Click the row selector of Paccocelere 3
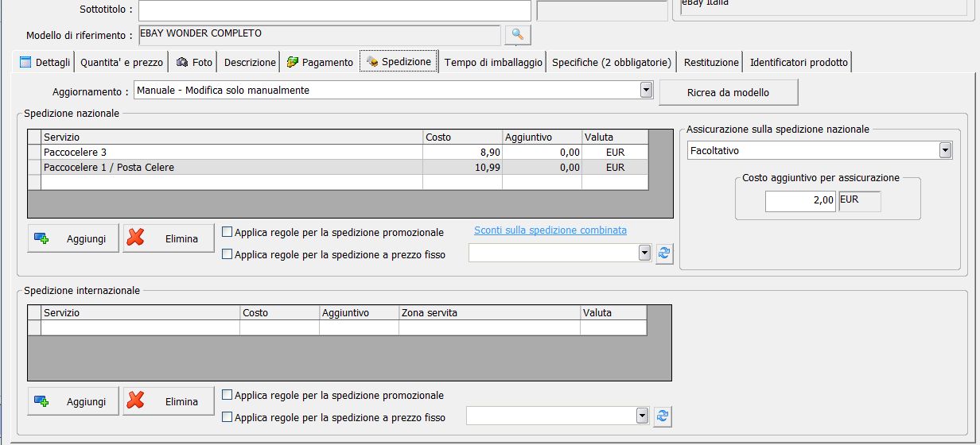980x445 pixels. tap(34, 152)
